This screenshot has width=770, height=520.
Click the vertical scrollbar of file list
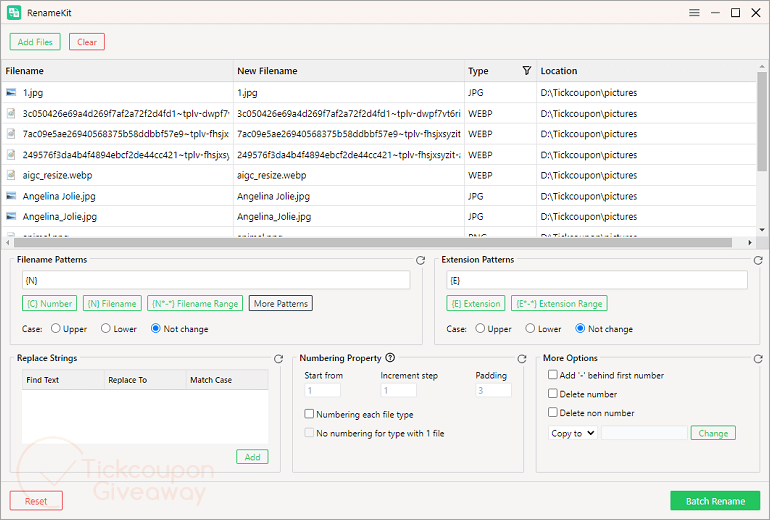(x=762, y=122)
